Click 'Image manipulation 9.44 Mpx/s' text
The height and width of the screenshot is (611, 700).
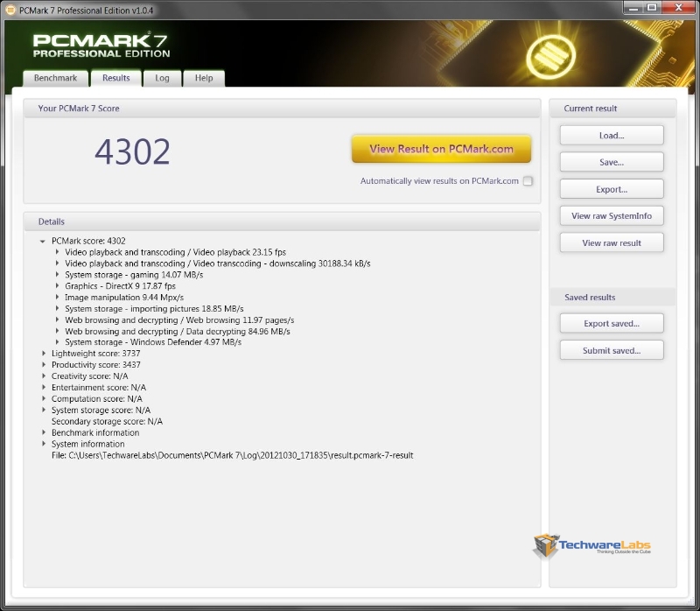[x=124, y=297]
